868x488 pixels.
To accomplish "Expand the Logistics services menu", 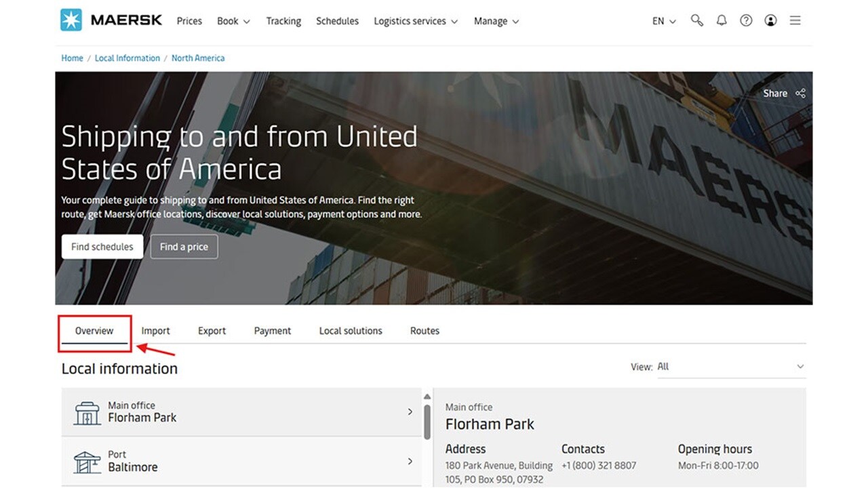I will (416, 21).
